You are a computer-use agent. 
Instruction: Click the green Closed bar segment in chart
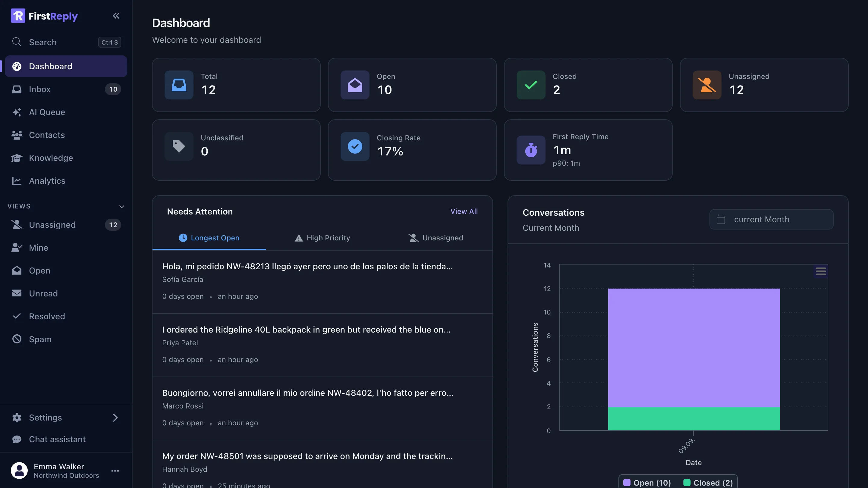click(x=694, y=419)
